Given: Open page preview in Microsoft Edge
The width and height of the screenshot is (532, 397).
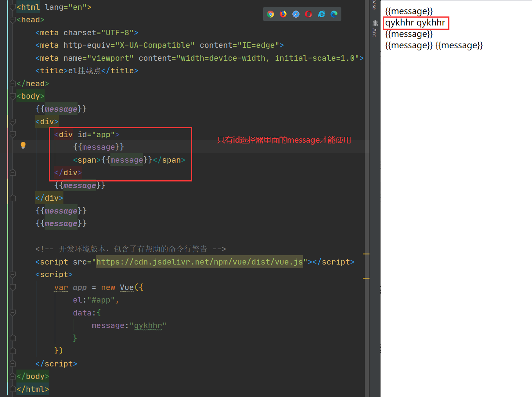Looking at the screenshot, I should 334,14.
